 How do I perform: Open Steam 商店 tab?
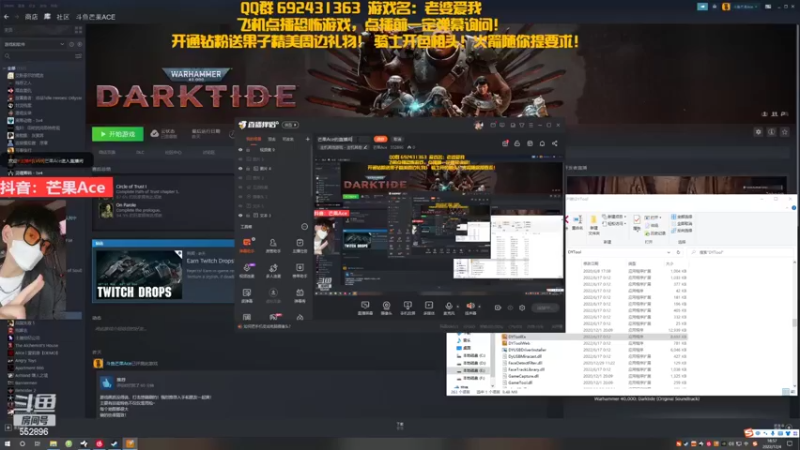pos(31,17)
